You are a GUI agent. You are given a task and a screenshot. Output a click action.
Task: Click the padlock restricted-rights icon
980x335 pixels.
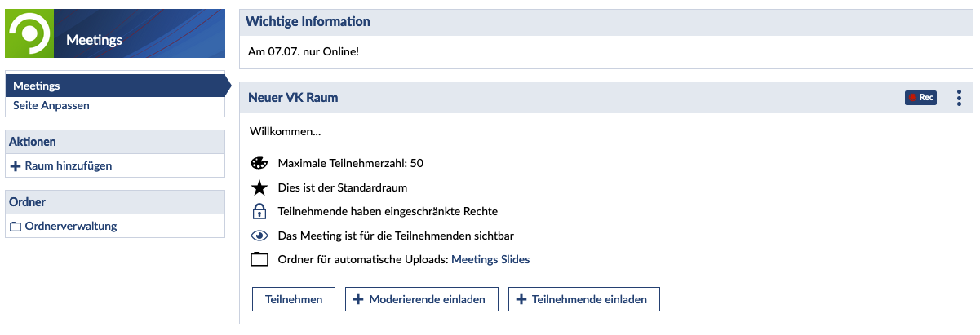click(259, 211)
